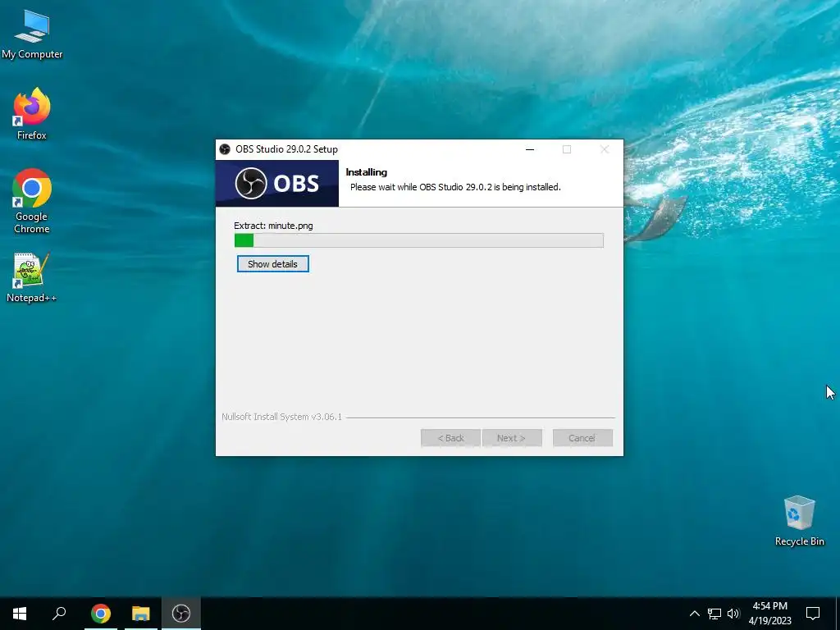This screenshot has height=630, width=840.
Task: Click the OBS logo banner
Action: click(x=277, y=183)
